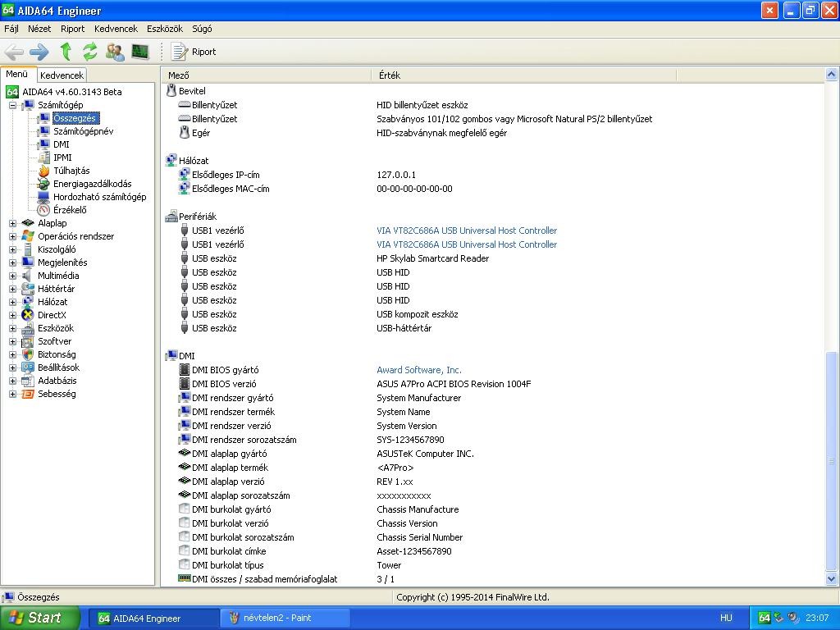Select Összegzés in the tree
Screen dimensions: 840x630
pyautogui.click(x=75, y=118)
